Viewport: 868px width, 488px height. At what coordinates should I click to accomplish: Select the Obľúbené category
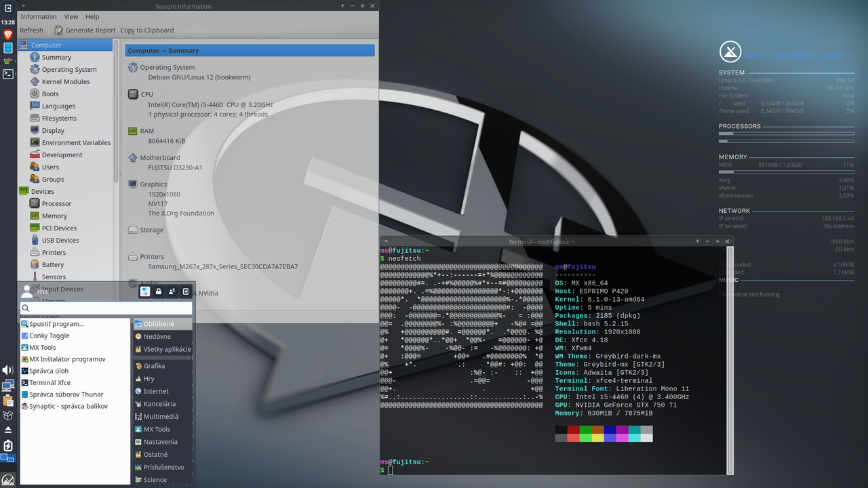pyautogui.click(x=163, y=324)
